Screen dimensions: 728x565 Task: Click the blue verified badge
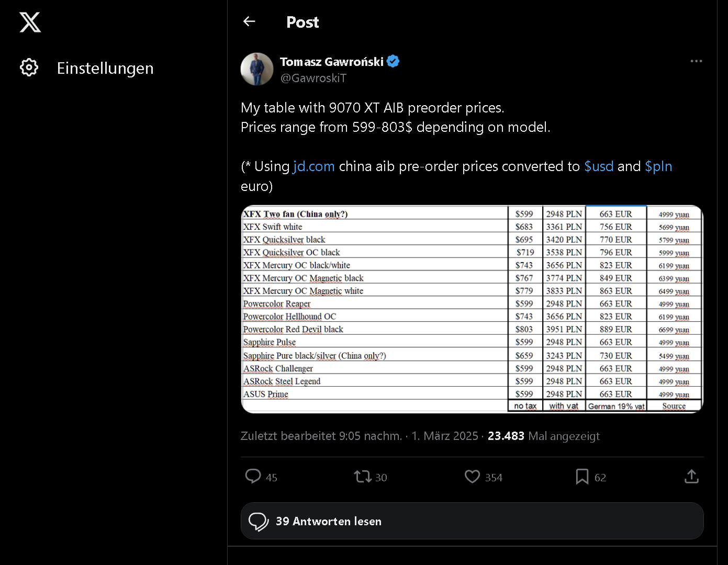[x=393, y=62]
